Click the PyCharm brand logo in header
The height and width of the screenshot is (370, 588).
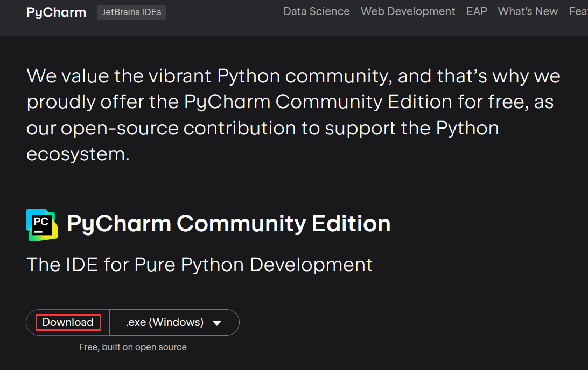(x=56, y=12)
